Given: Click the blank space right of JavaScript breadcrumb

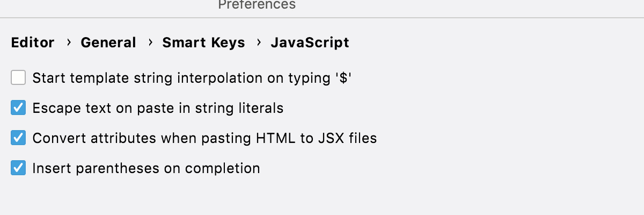Looking at the screenshot, I should (483, 42).
